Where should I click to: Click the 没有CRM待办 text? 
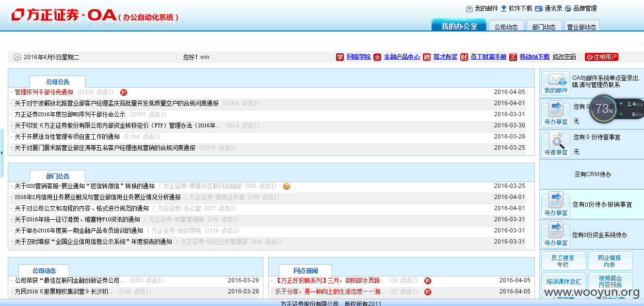(x=593, y=174)
